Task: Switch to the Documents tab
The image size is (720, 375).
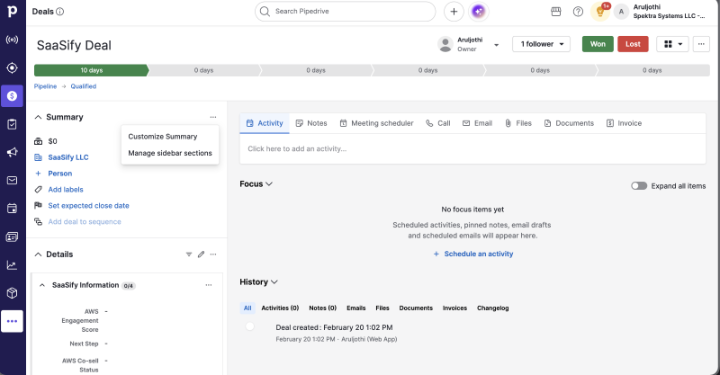Action: click(x=569, y=123)
